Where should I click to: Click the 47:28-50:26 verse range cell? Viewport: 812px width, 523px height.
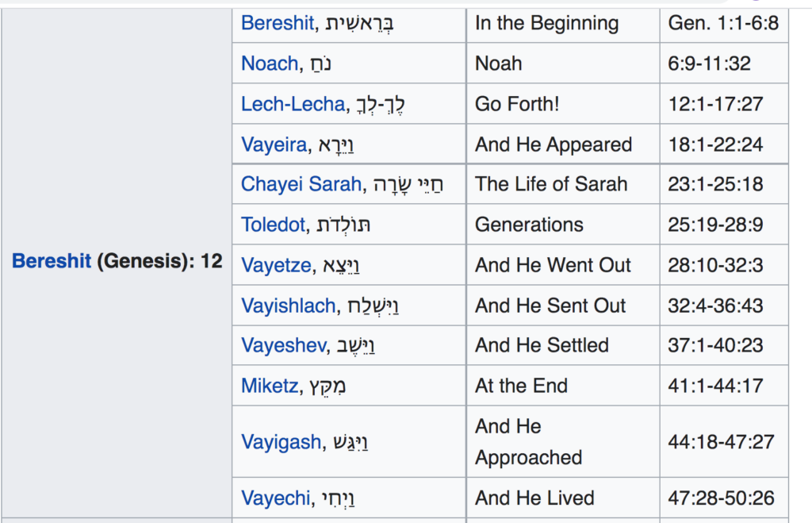point(720,499)
